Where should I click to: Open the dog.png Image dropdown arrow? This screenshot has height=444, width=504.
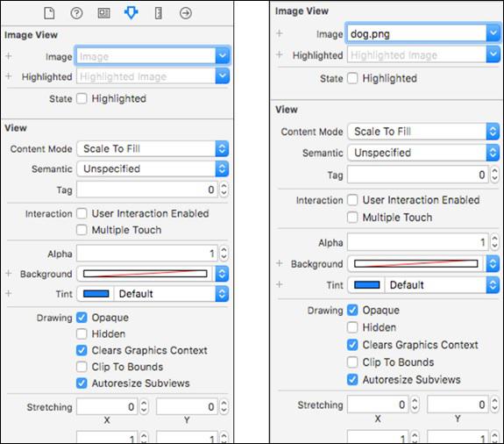(x=493, y=33)
